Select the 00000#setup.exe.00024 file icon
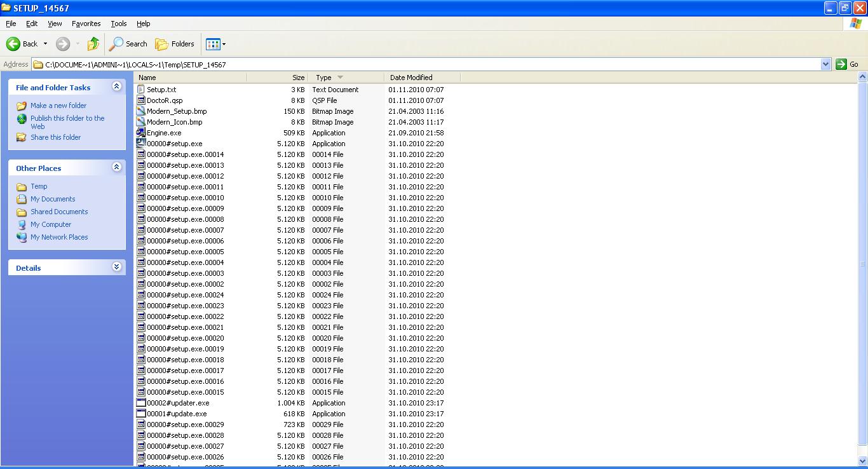The image size is (868, 469). [141, 295]
